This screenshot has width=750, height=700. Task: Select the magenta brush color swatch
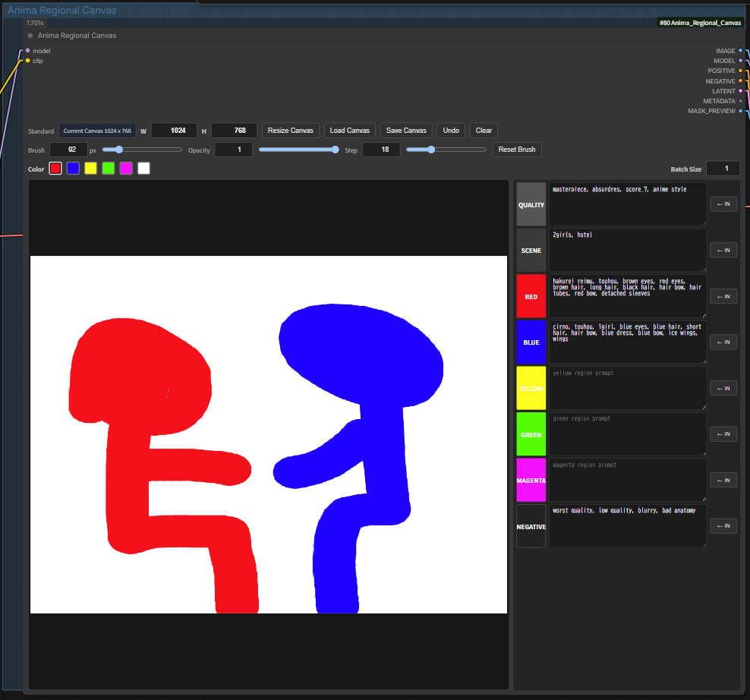click(126, 169)
